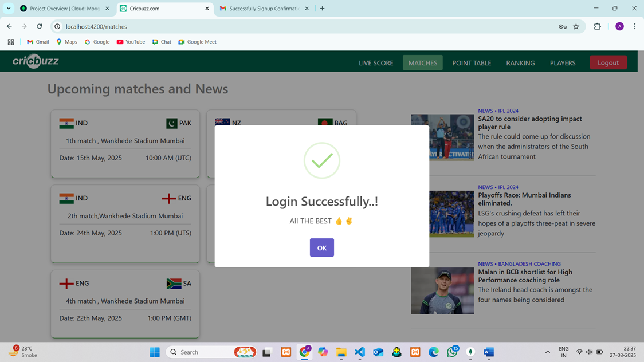This screenshot has width=644, height=362.
Task: Open the Chrome three-dot menu
Action: 634,26
